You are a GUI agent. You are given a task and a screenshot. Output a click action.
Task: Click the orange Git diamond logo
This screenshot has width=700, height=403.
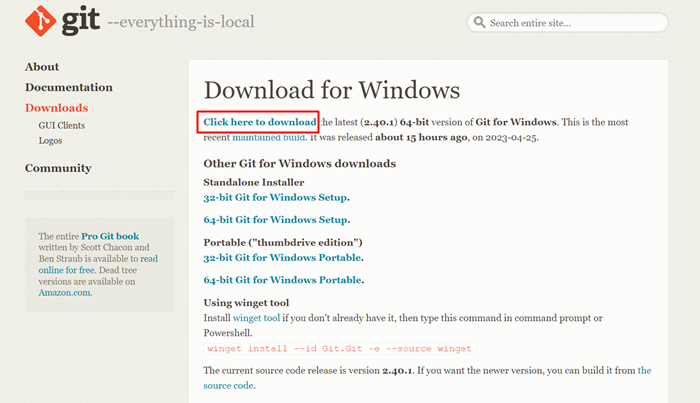point(41,21)
